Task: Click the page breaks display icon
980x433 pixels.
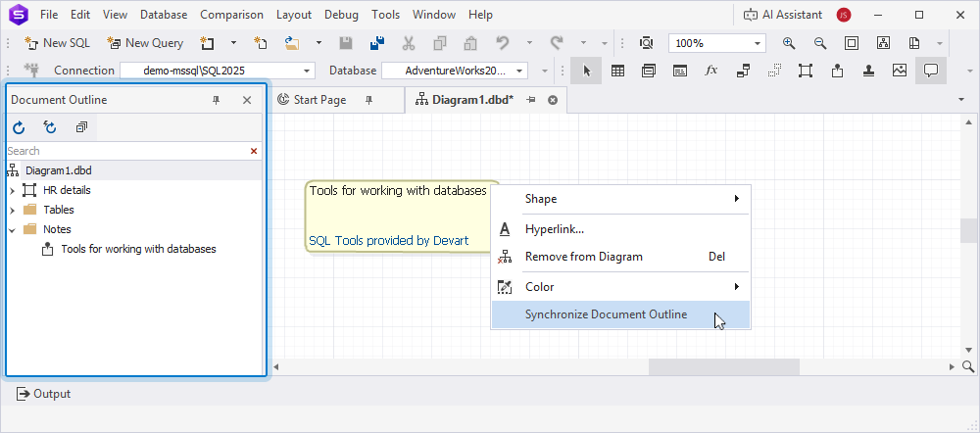Action: point(914,43)
